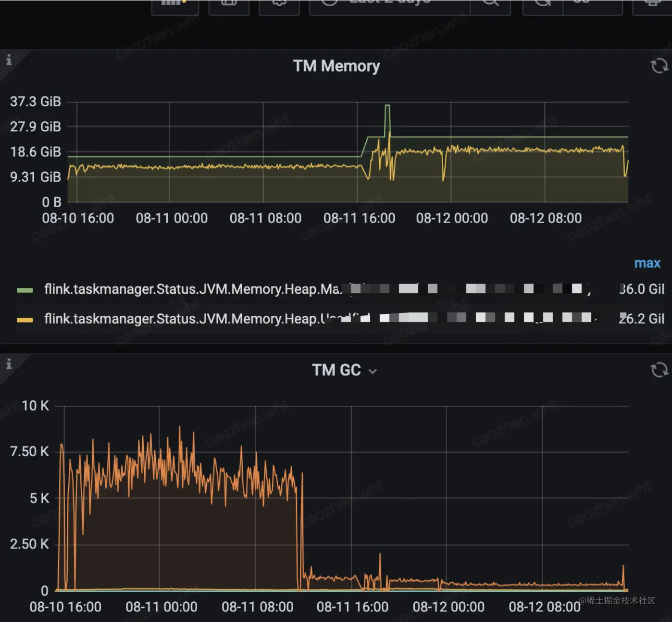Click the 10 K y-axis label on TM GC
The width and height of the screenshot is (672, 622).
(35, 406)
